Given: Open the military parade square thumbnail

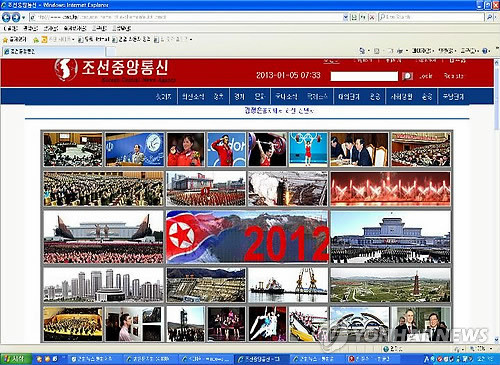Looking at the screenshot, I should (x=206, y=189).
